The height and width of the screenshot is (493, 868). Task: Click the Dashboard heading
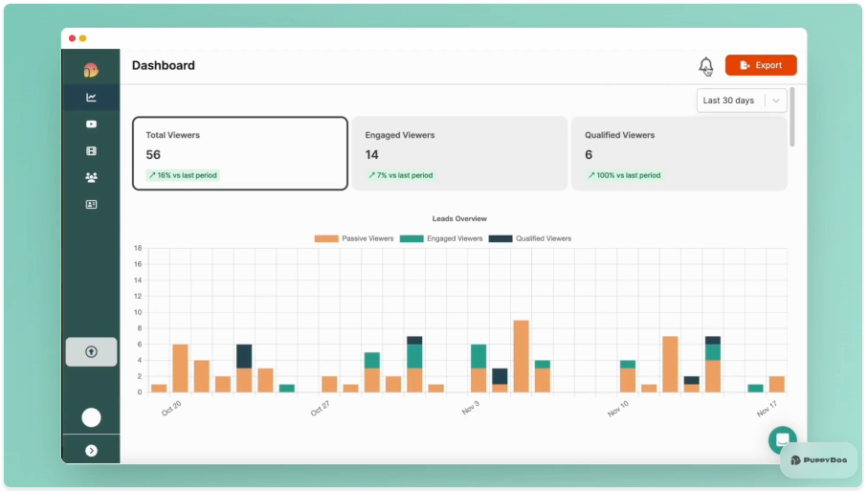(x=164, y=65)
